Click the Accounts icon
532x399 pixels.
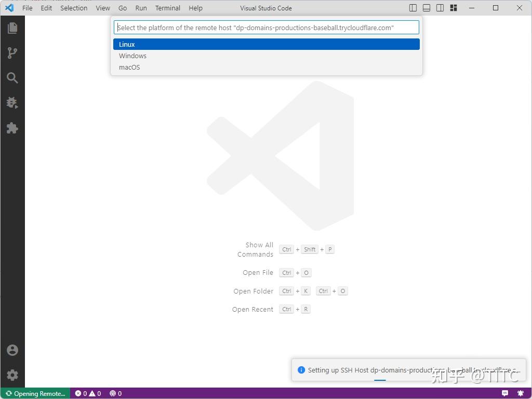coord(12,350)
